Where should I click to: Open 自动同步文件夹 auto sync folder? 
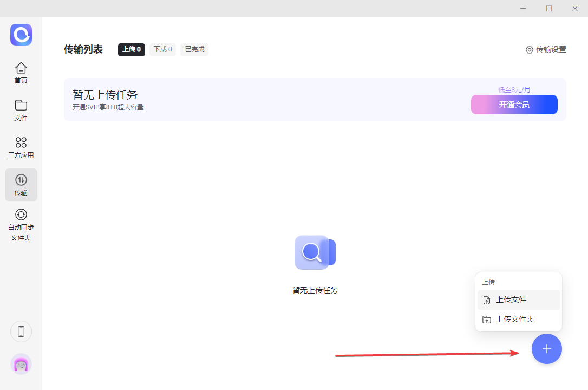pyautogui.click(x=21, y=225)
